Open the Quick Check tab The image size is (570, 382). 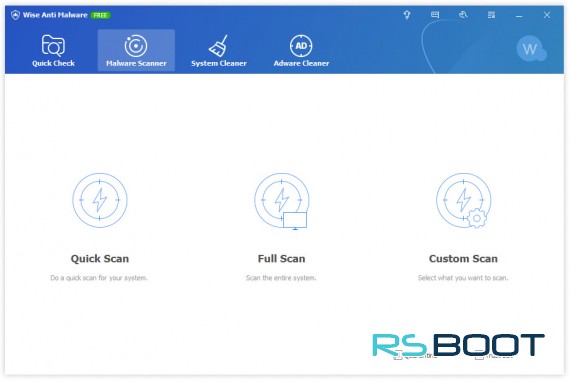point(53,51)
